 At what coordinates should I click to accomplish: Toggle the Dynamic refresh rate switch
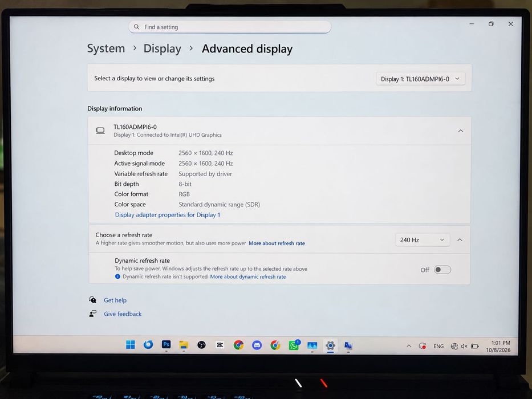click(x=442, y=270)
